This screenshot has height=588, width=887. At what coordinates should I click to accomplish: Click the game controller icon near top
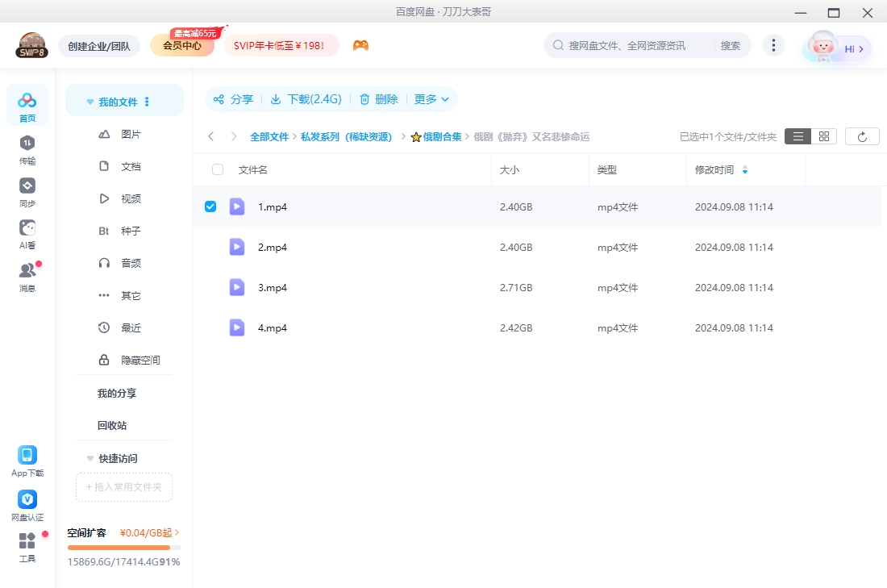360,45
